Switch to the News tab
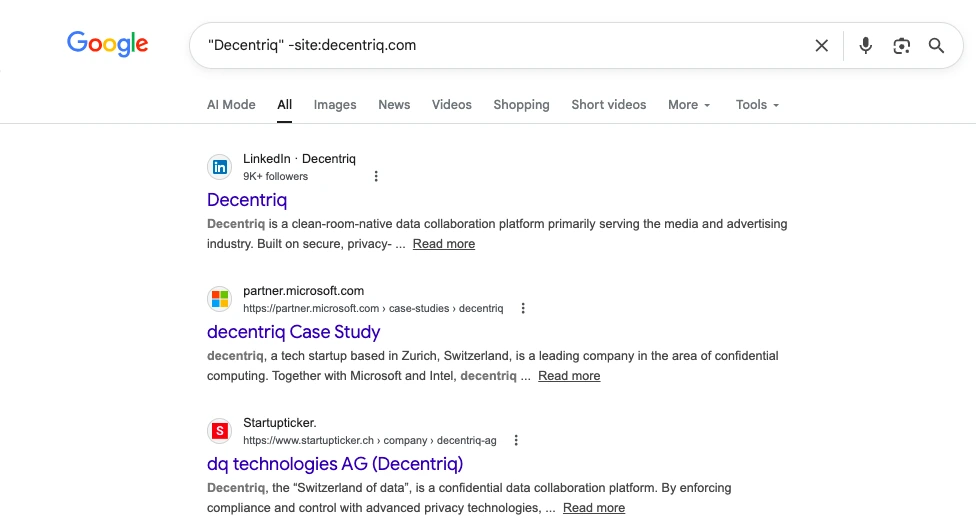 pyautogui.click(x=394, y=105)
